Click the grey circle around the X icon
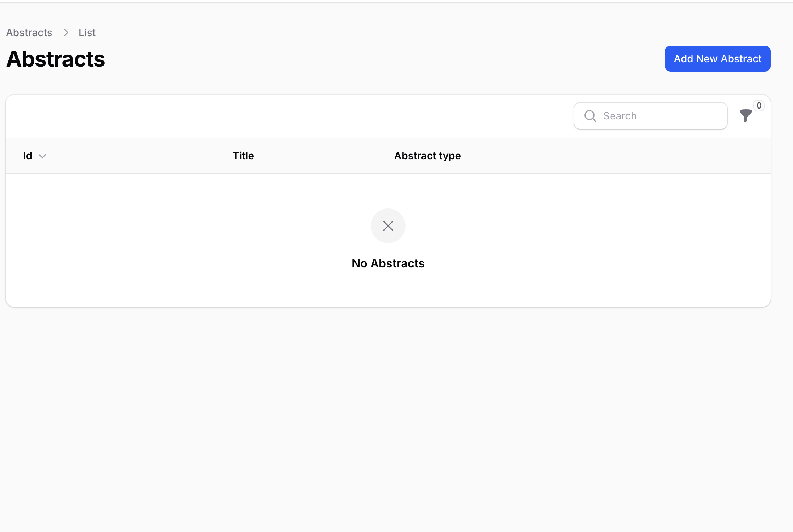Viewport: 793px width, 532px height. click(x=388, y=226)
